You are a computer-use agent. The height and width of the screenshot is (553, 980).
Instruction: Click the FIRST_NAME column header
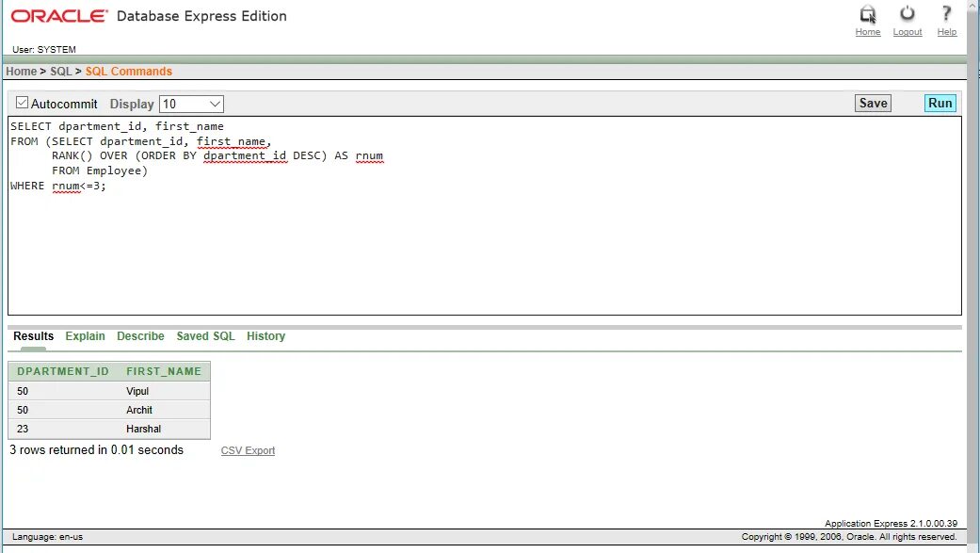(164, 371)
